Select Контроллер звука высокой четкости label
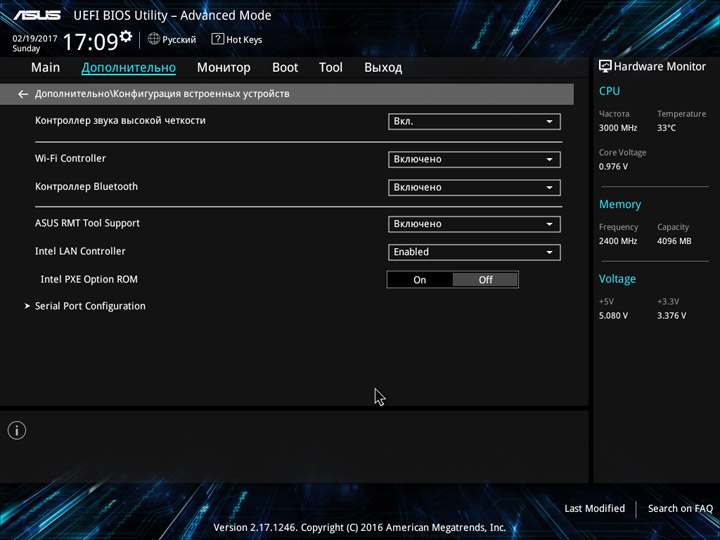This screenshot has height=540, width=720. 120,121
